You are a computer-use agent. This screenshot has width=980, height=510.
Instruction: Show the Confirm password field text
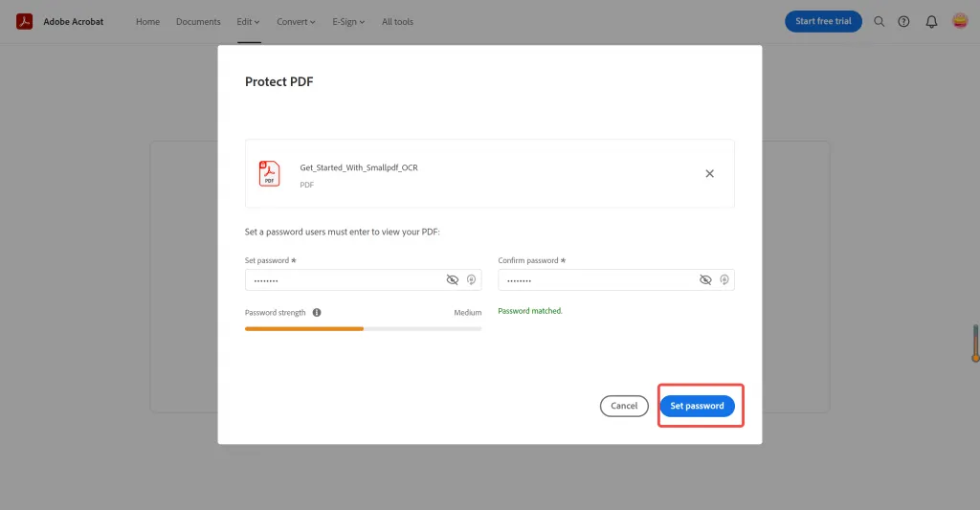705,279
